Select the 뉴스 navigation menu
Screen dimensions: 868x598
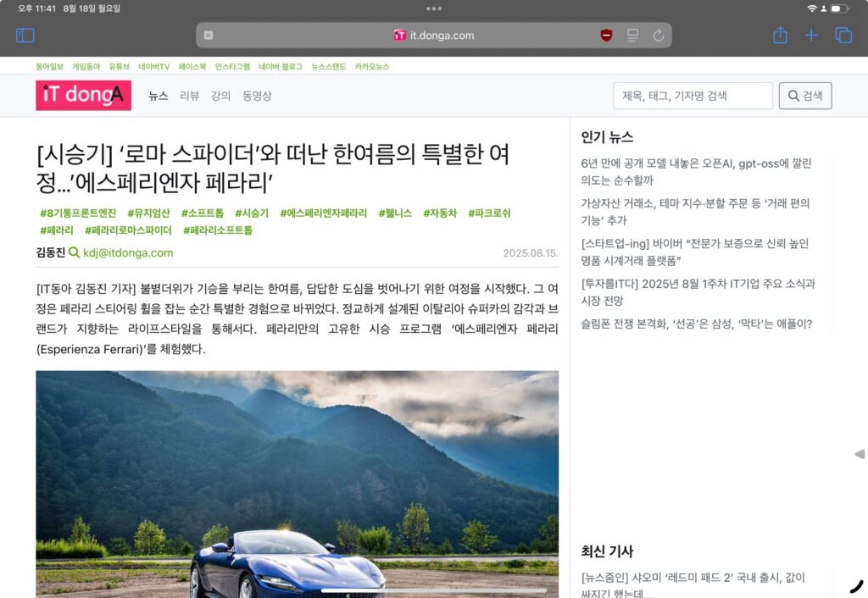[x=159, y=96]
